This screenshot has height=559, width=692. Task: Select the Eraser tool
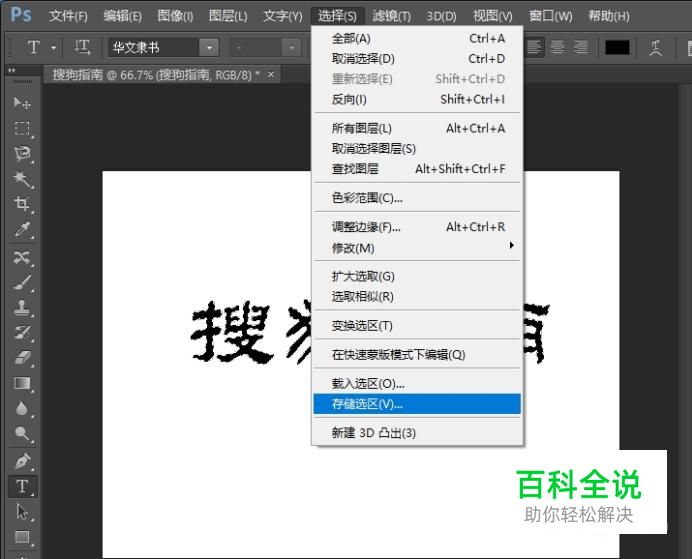pyautogui.click(x=22, y=357)
